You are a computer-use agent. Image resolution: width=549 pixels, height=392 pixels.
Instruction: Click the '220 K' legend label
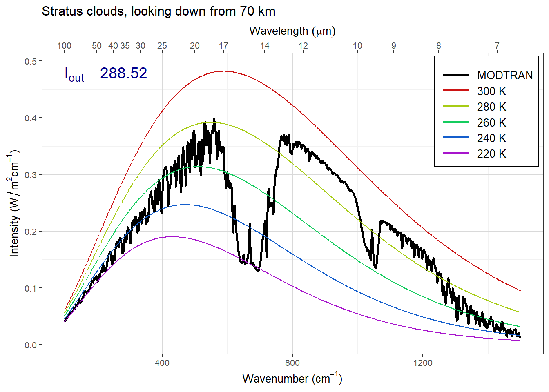pyautogui.click(x=491, y=154)
